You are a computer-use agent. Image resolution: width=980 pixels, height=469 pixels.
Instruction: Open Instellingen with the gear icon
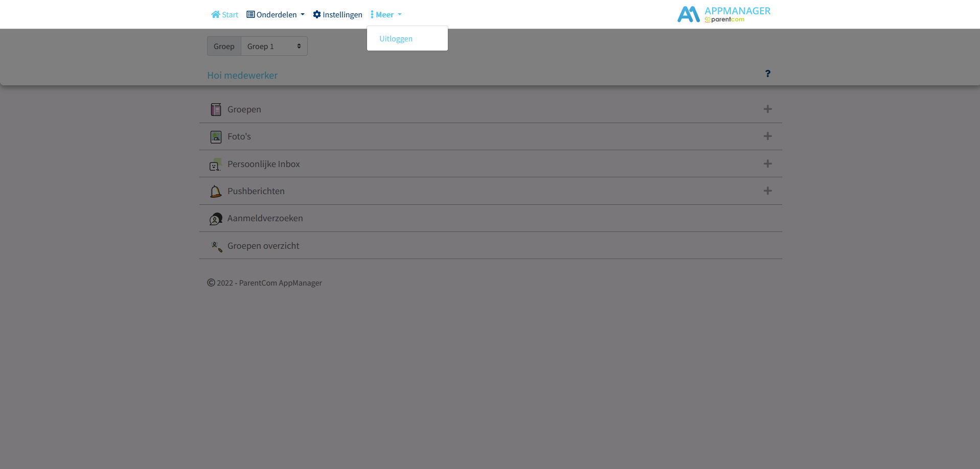click(x=337, y=14)
